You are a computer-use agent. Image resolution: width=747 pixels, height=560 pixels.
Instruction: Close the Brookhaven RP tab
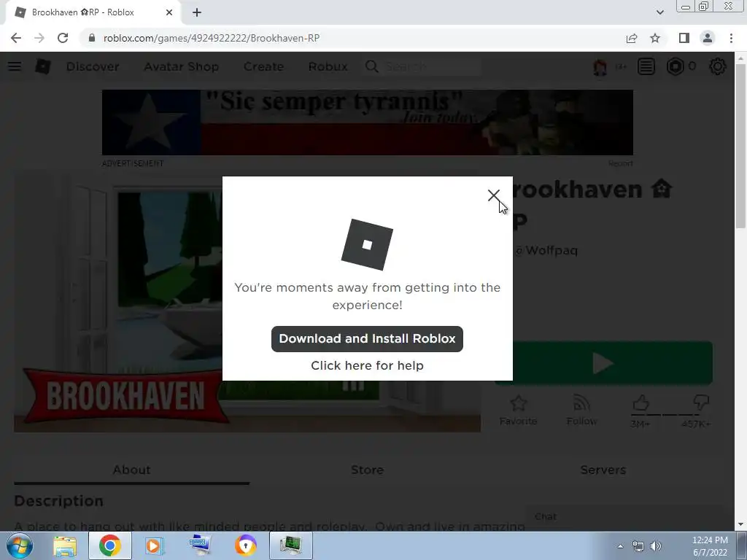coord(169,12)
